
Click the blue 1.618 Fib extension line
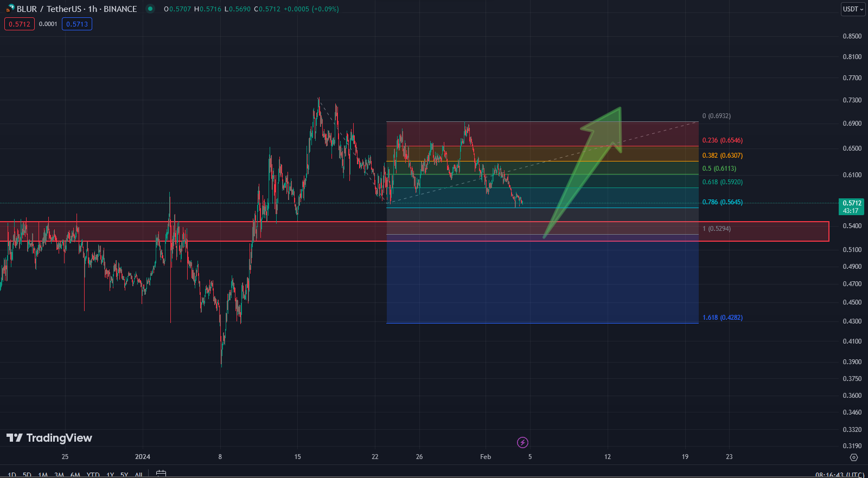[x=542, y=324]
